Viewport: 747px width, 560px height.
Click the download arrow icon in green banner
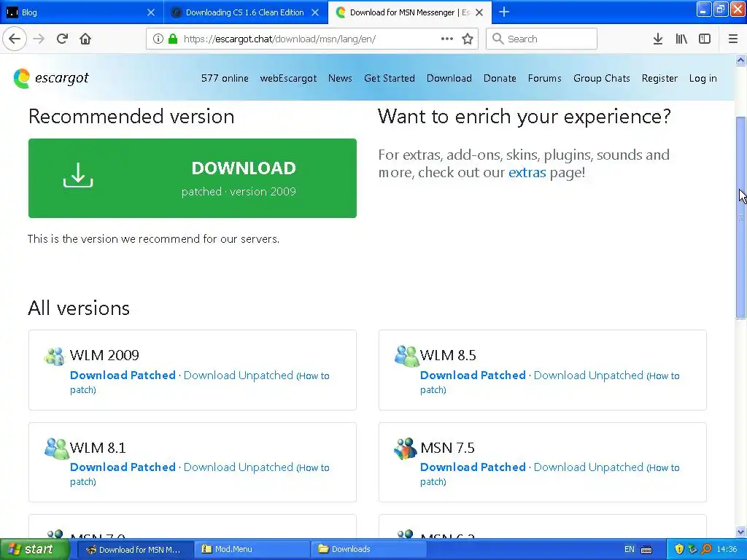pyautogui.click(x=78, y=175)
